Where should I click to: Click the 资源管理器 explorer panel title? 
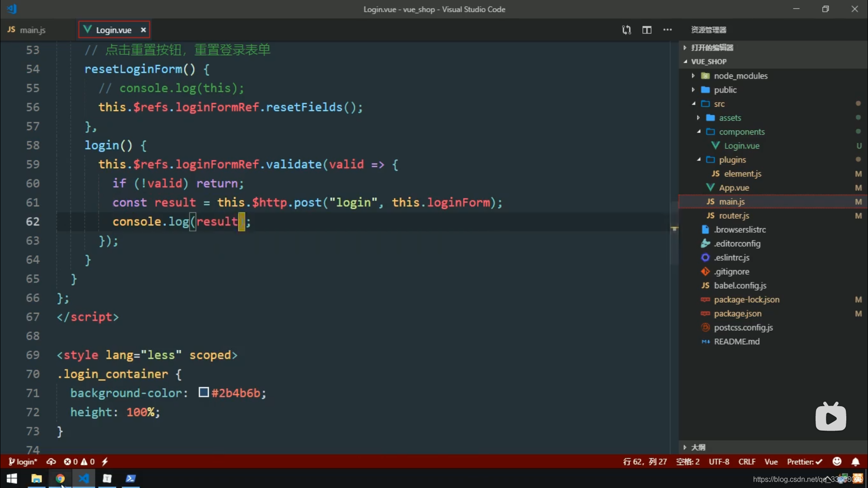tap(708, 30)
